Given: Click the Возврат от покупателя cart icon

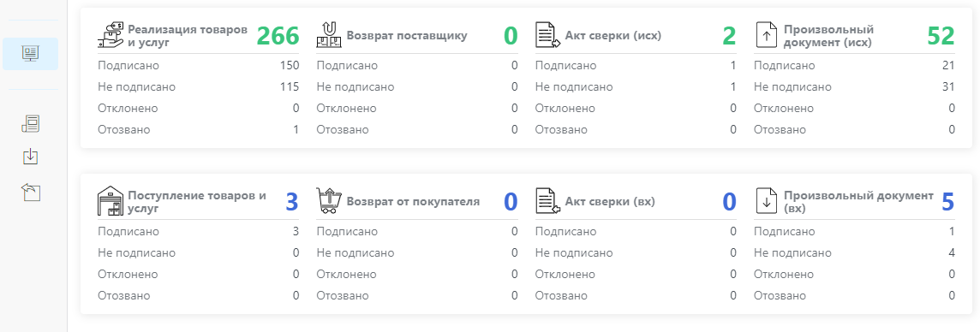Looking at the screenshot, I should (x=329, y=202).
